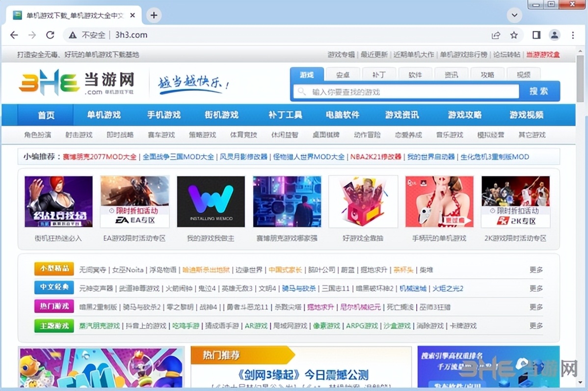The width and height of the screenshot is (588, 391).
Task: Click 更多 next to the 热门游戏 row
Action: click(x=536, y=307)
